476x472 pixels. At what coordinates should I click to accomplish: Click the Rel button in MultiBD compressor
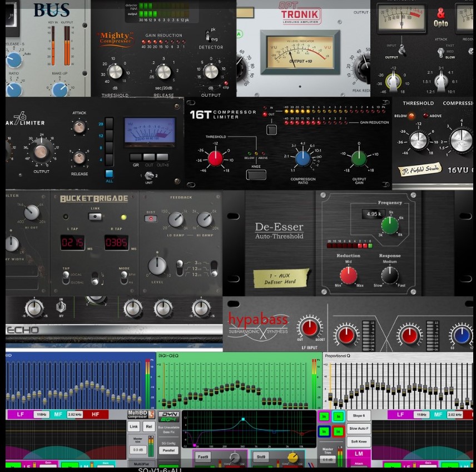pos(149,426)
